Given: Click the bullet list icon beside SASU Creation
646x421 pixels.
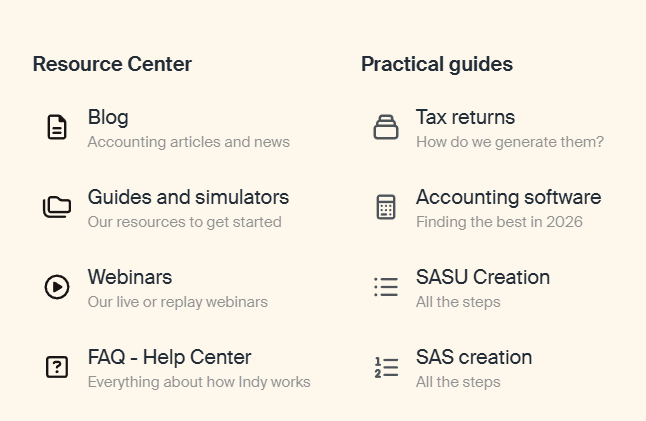Looking at the screenshot, I should (386, 287).
